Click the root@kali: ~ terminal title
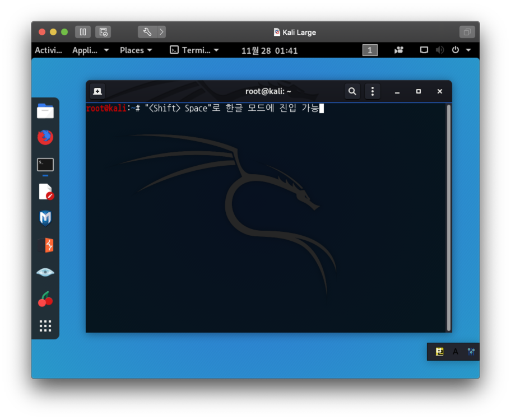 tap(268, 91)
